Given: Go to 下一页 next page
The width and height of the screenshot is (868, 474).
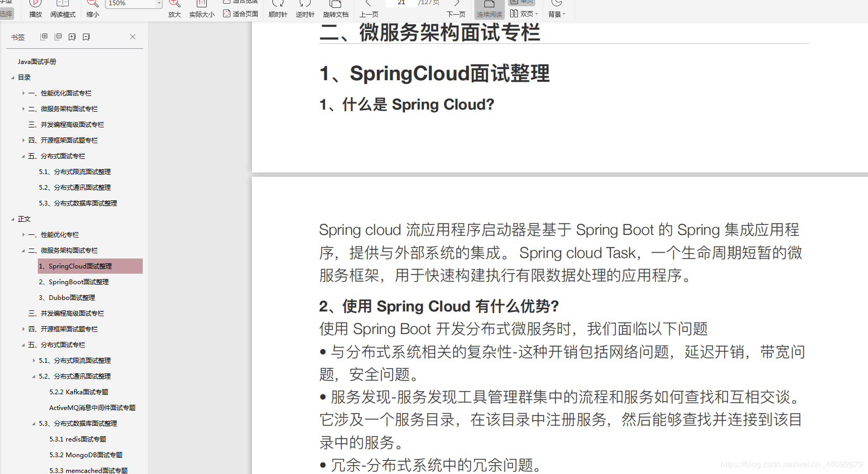Looking at the screenshot, I should (x=456, y=9).
